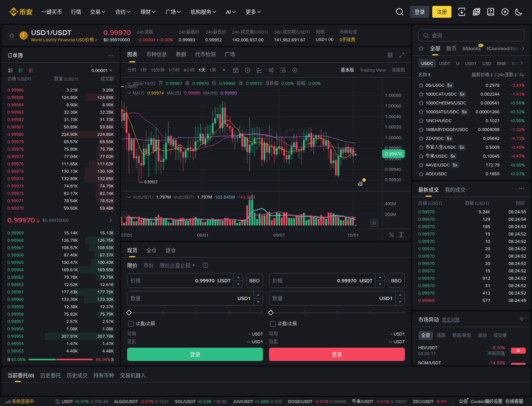The width and height of the screenshot is (532, 406).
Task: Show favorites list in the market panel
Action: [x=421, y=48]
